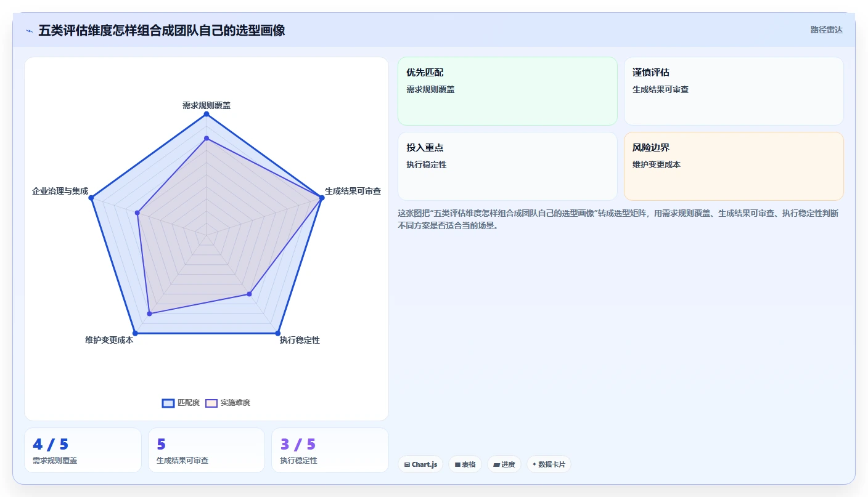Click the lightning icon beside the page title
This screenshot has width=868, height=497.
tap(29, 30)
